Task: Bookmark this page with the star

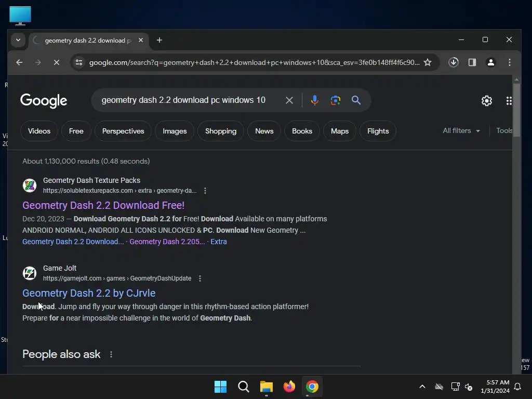Action: (428, 62)
